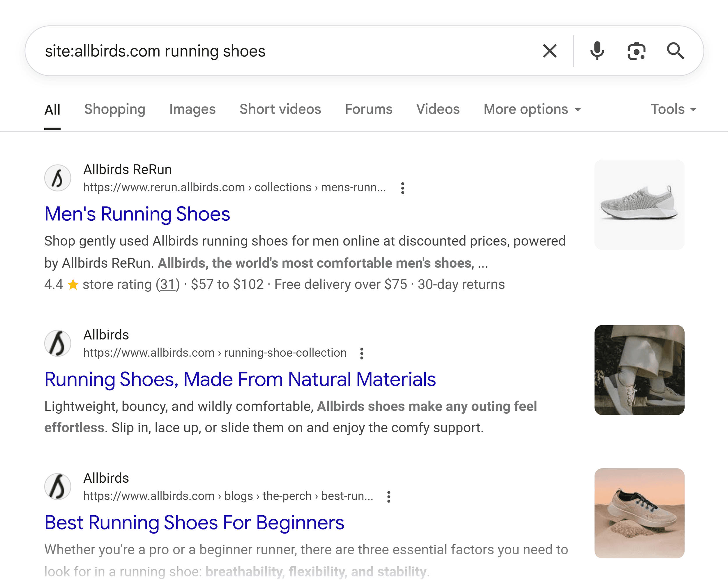
Task: Click the allbirds.com blogs the-perch URL
Action: pos(228,496)
